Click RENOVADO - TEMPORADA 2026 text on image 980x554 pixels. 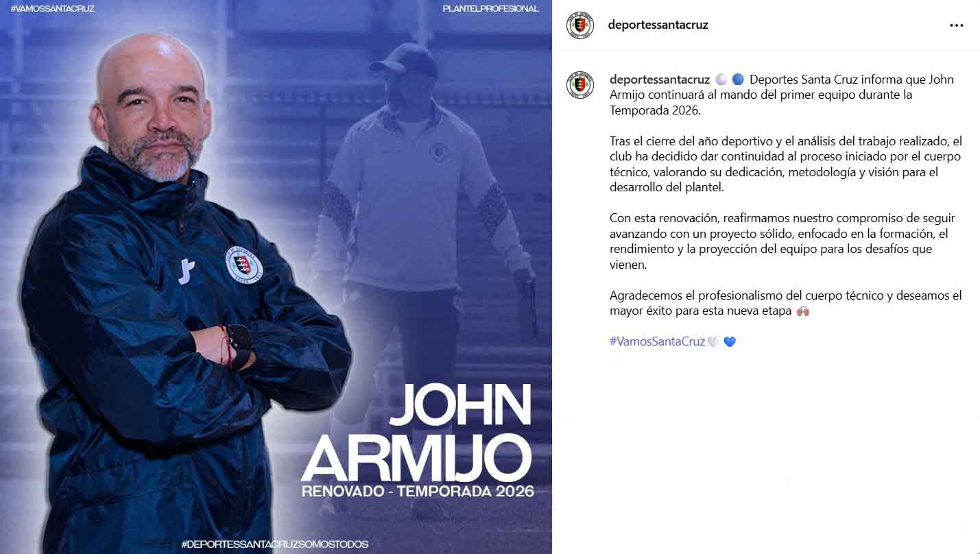click(x=418, y=492)
